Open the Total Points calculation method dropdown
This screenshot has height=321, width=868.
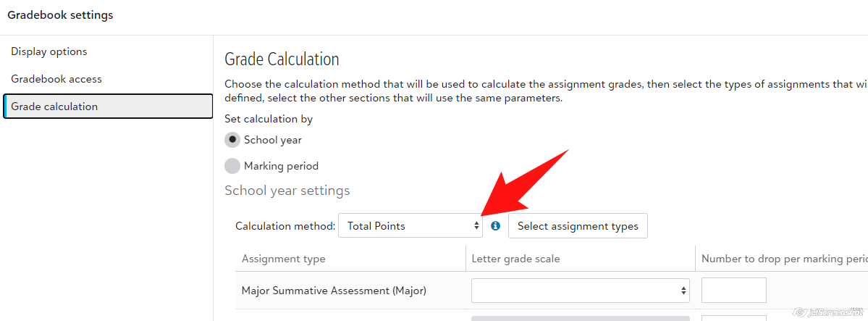[x=410, y=226]
